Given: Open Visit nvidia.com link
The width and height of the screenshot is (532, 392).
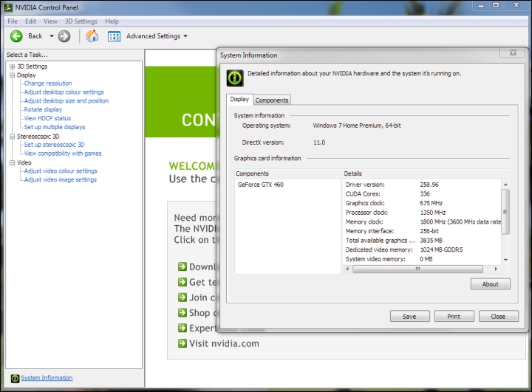Looking at the screenshot, I should tap(224, 343).
